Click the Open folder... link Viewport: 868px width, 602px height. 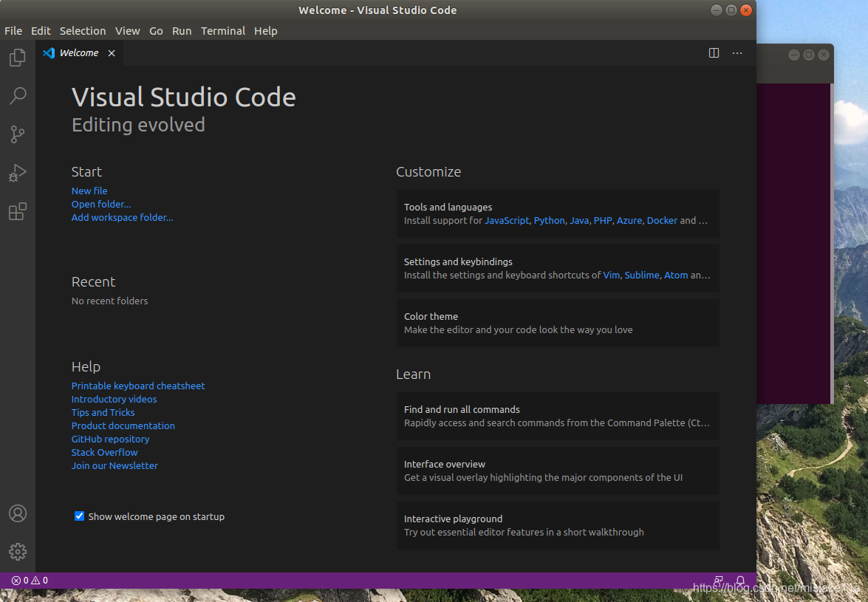click(x=101, y=204)
